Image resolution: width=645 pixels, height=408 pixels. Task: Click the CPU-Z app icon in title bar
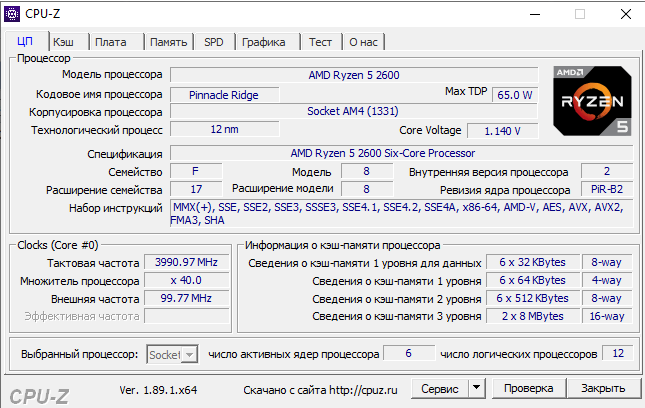point(12,14)
